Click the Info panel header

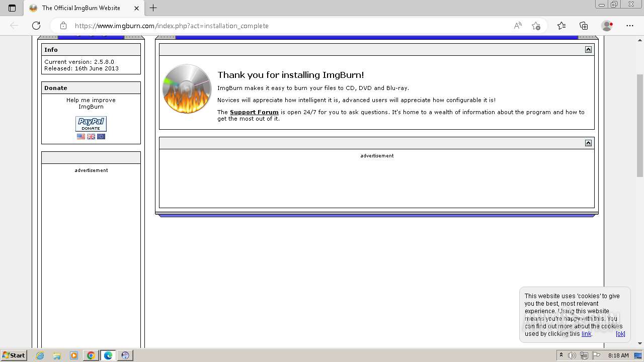coord(91,50)
